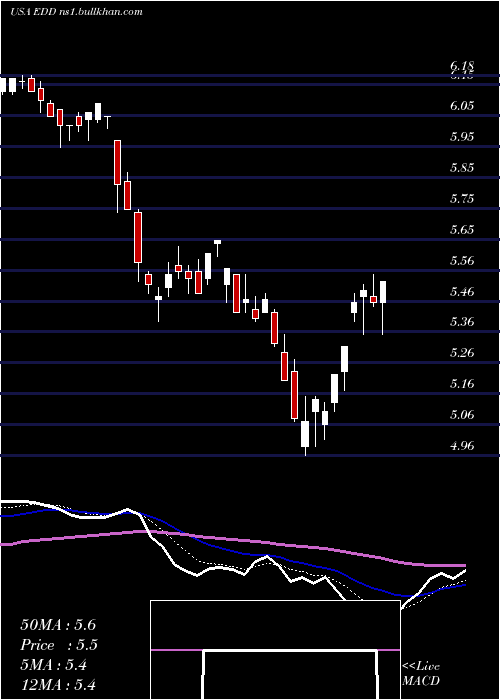Click the '50MA : 5.6' readout
Screen dimensions: 500x700
pyautogui.click(x=58, y=625)
